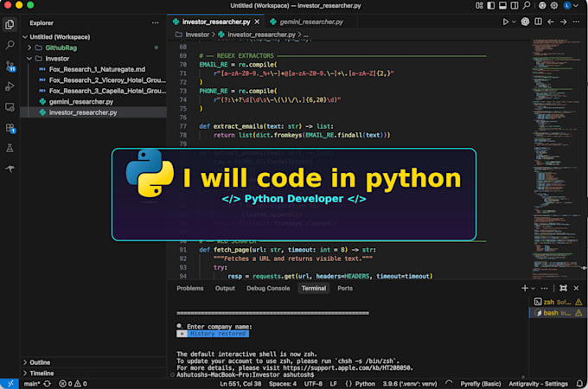Open Customize Layout in title bar
This screenshot has width=588, height=389.
click(x=479, y=5)
